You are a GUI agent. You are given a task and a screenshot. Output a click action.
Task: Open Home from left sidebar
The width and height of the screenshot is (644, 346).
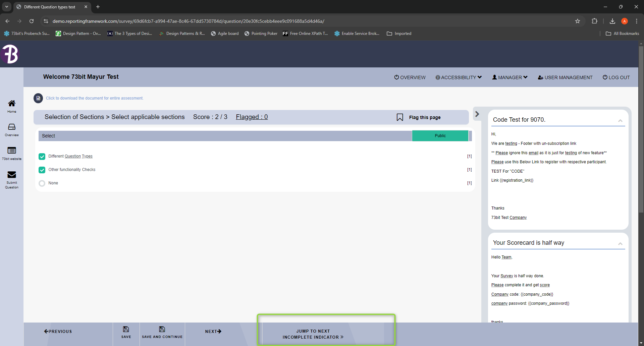[12, 106]
